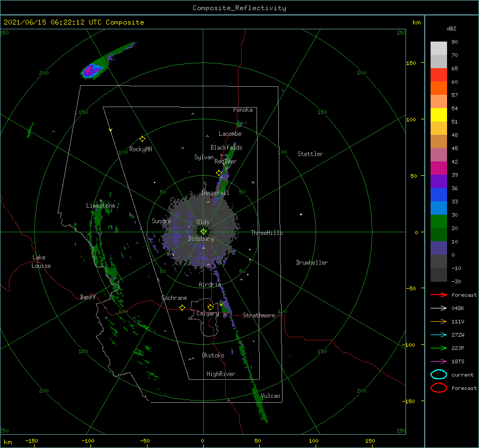Click the magenta storm cell core in northwest
Screen dimensions: 479x448
pos(89,70)
